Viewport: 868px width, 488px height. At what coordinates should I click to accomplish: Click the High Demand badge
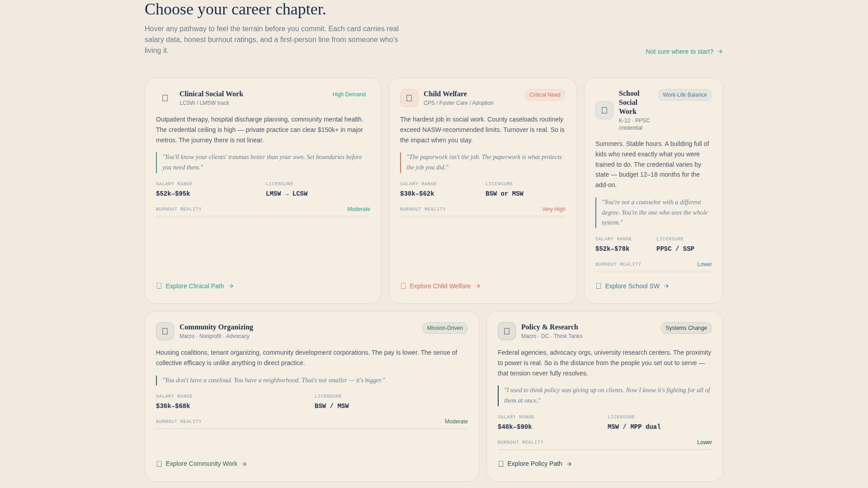[x=349, y=94]
